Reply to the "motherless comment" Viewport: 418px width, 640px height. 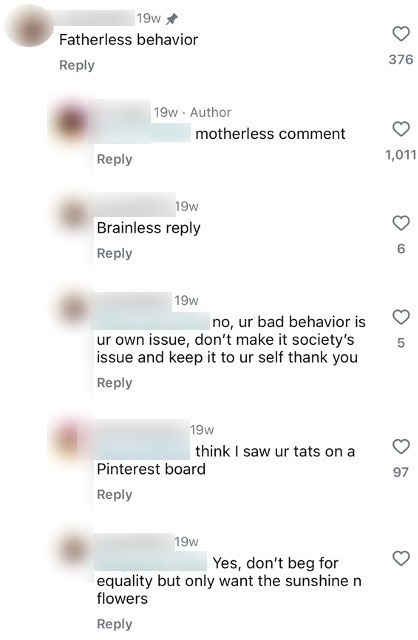[114, 159]
